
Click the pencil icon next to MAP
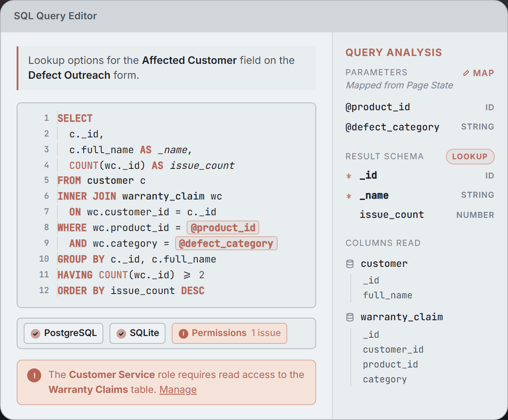point(466,73)
